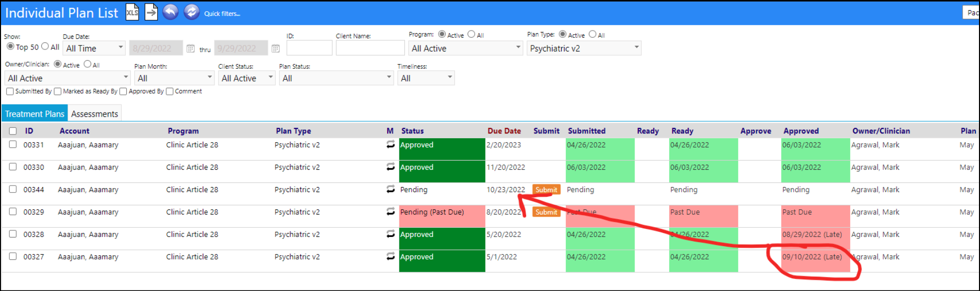Sort by the Owner/Clinician column header

[881, 131]
